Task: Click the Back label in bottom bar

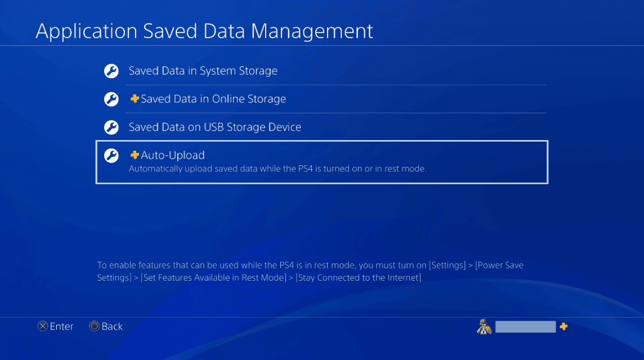Action: [111, 326]
